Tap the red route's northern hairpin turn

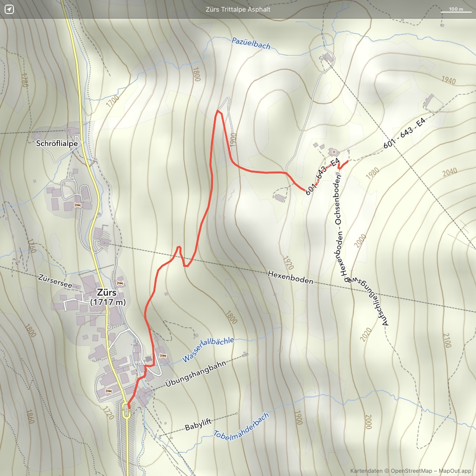[218, 111]
